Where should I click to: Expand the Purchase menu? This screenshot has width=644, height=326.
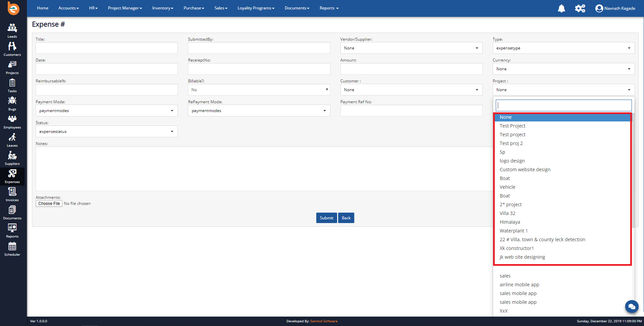coord(194,8)
